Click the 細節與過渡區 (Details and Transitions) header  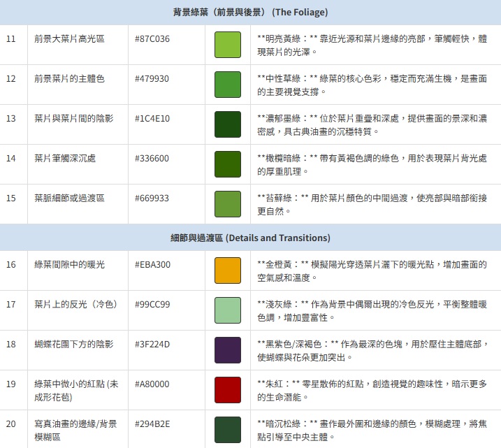point(250,238)
